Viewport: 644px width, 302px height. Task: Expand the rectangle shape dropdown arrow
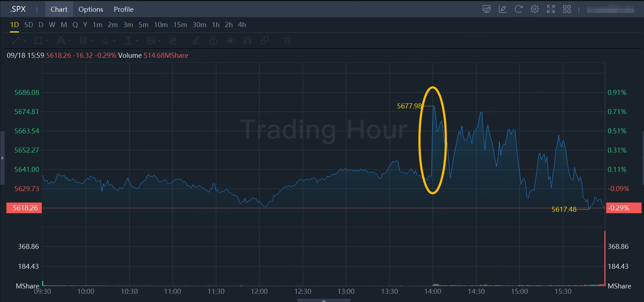pos(47,41)
